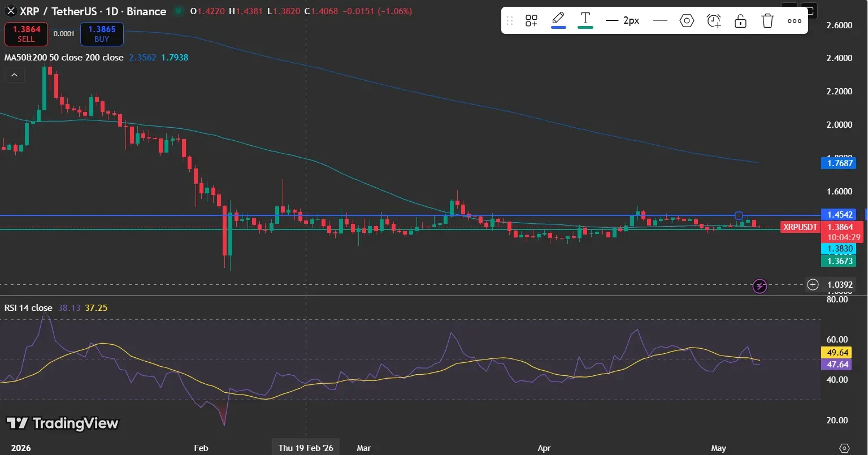Click the green text color swatch
The image size is (868, 455).
[x=585, y=27]
